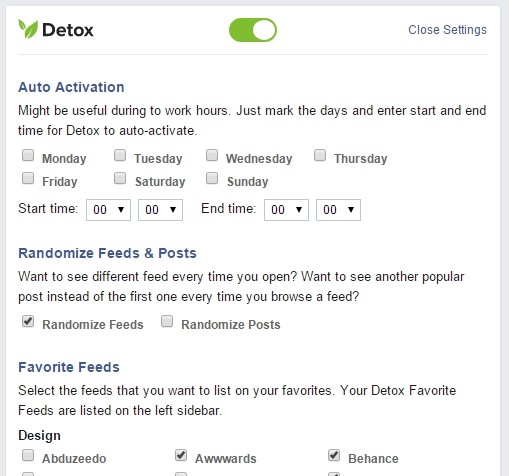The image size is (509, 476).
Task: Uncheck the Randomize Feeds checkbox
Action: (28, 321)
